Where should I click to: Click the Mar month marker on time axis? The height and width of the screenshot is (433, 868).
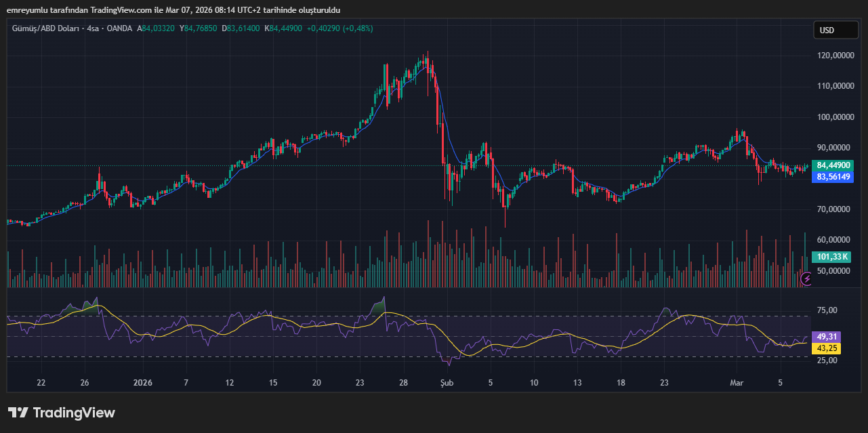[x=737, y=383]
